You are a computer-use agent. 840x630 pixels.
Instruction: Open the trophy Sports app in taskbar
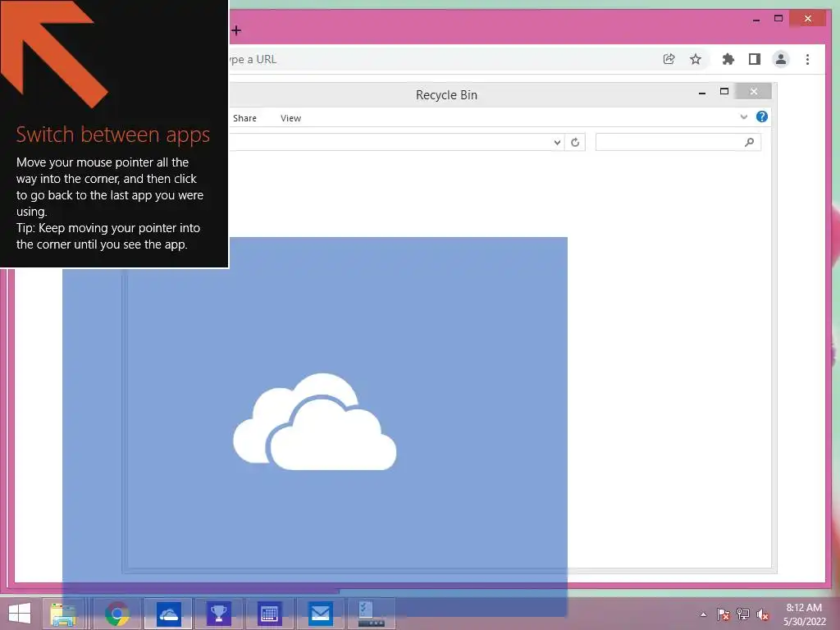(x=218, y=614)
